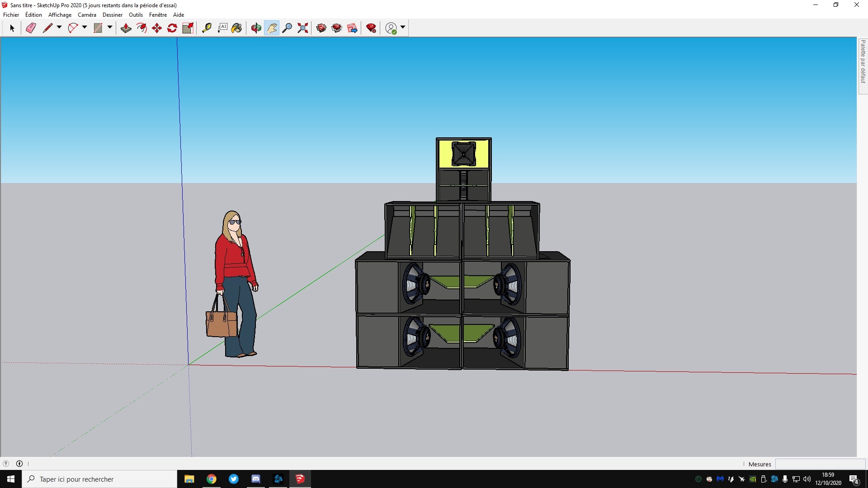
Task: Toggle the Pan hand tool
Action: point(272,28)
